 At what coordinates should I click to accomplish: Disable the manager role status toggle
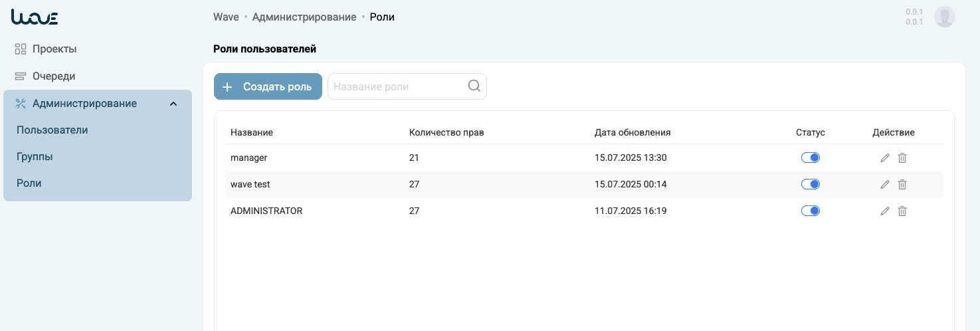(810, 158)
